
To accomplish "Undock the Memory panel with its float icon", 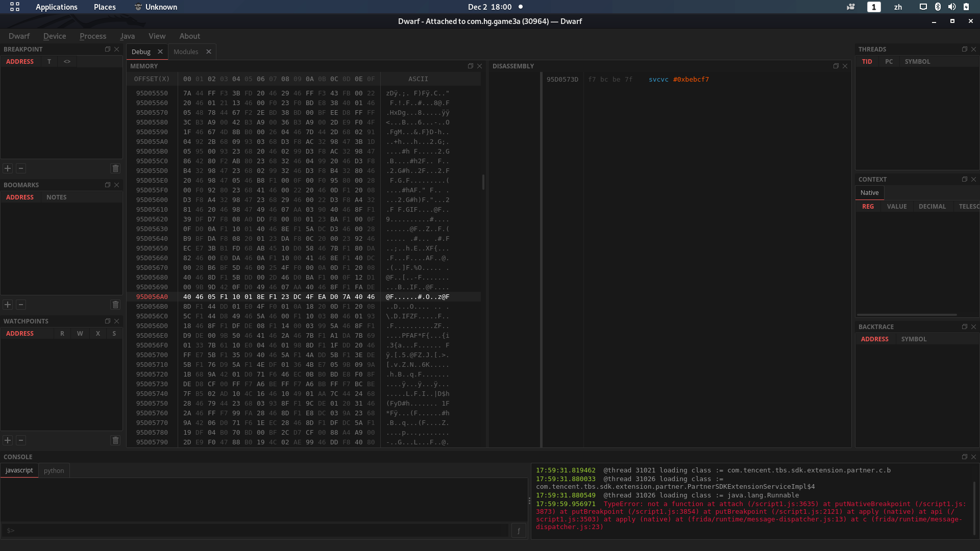I will pos(470,66).
